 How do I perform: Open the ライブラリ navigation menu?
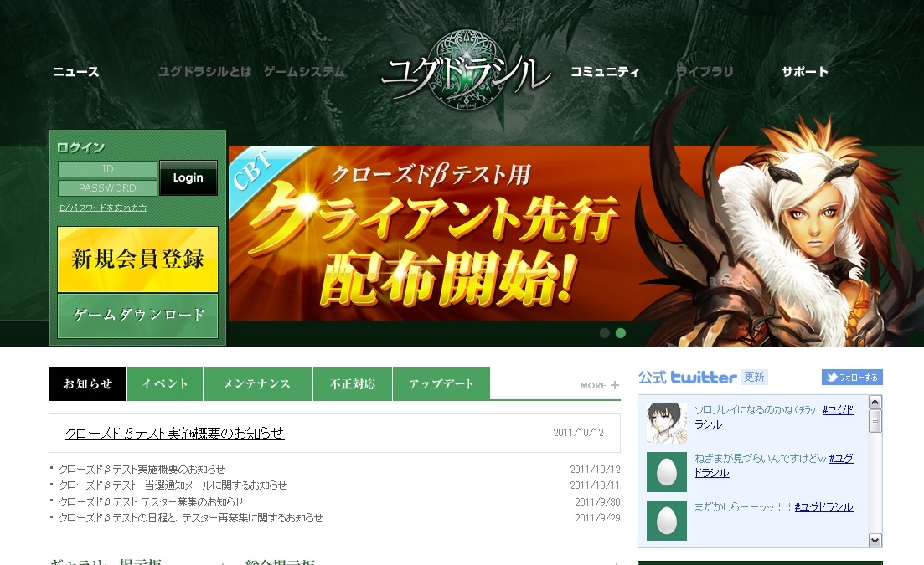pos(705,72)
